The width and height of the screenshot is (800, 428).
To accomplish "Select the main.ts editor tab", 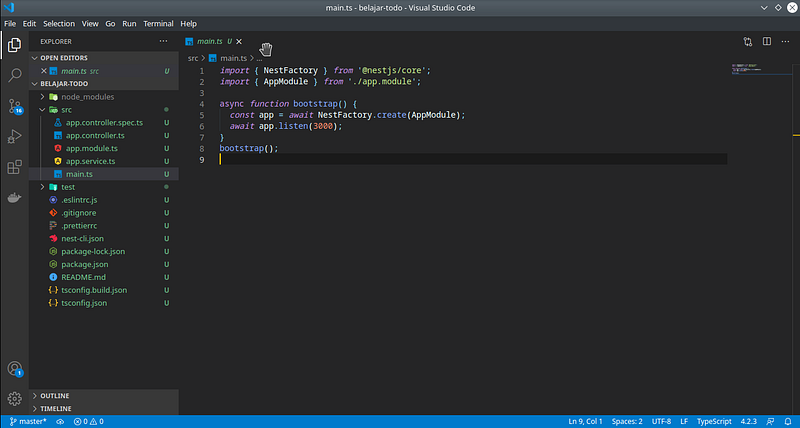I will (x=214, y=41).
